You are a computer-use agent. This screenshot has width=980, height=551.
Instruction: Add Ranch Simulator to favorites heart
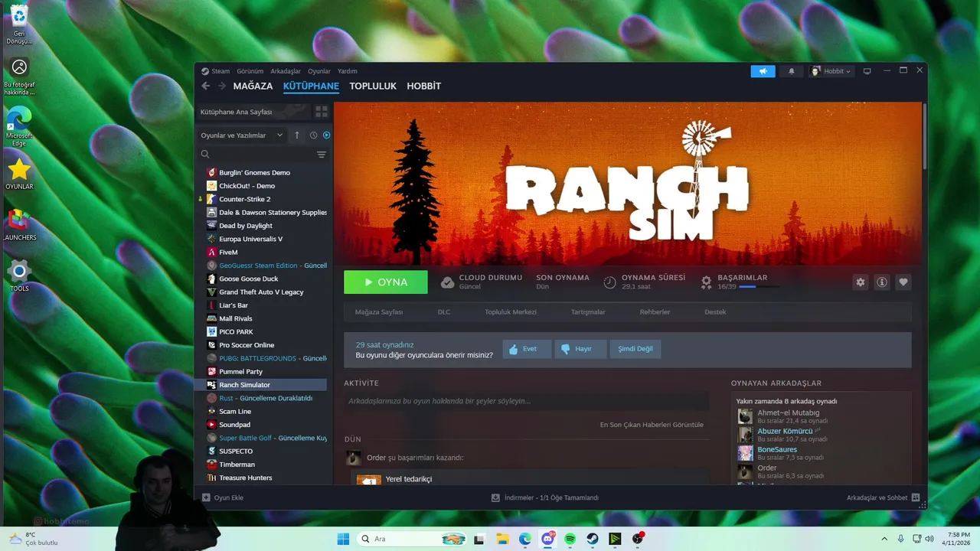(x=903, y=282)
